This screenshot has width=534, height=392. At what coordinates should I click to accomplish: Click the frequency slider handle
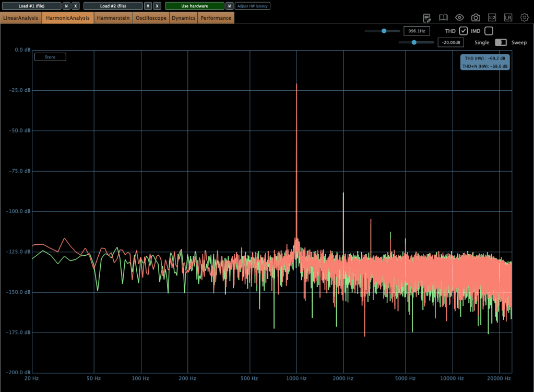coord(384,31)
